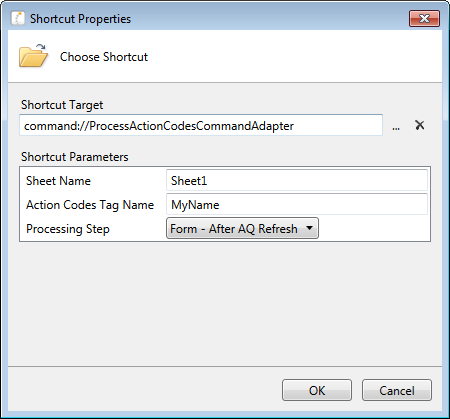Image resolution: width=450 pixels, height=419 pixels.
Task: Click the Form - After AQ Refresh text
Action: click(x=234, y=229)
